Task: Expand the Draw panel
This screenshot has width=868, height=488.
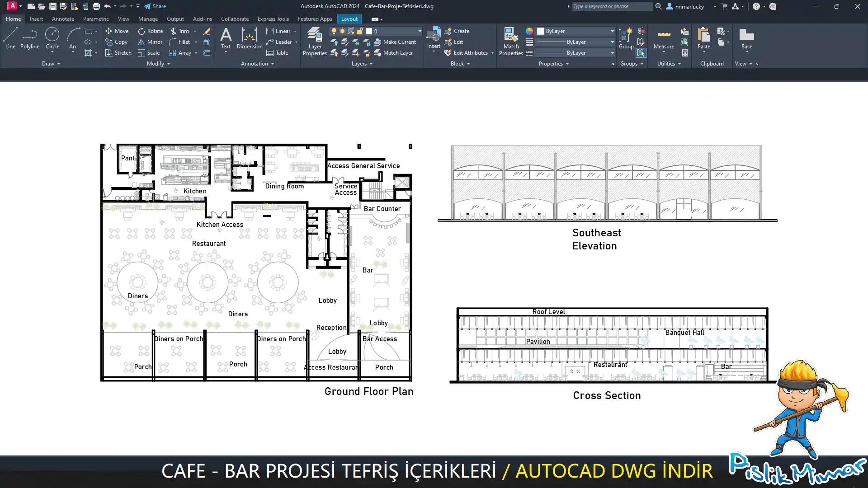Action: [51, 64]
